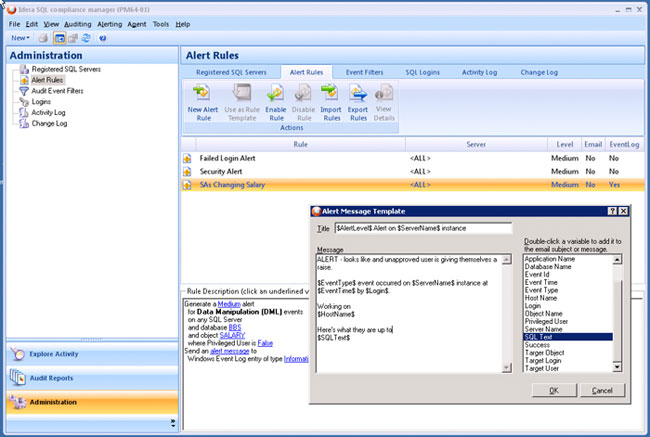Viewport: 650px width, 437px height.
Task: Click the alert message link
Action: point(230,351)
